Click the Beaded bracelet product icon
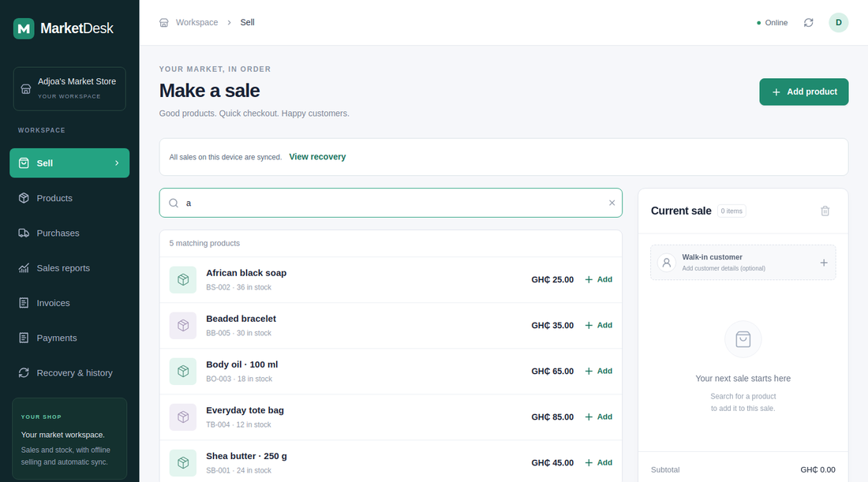Image resolution: width=868 pixels, height=482 pixels. point(183,325)
